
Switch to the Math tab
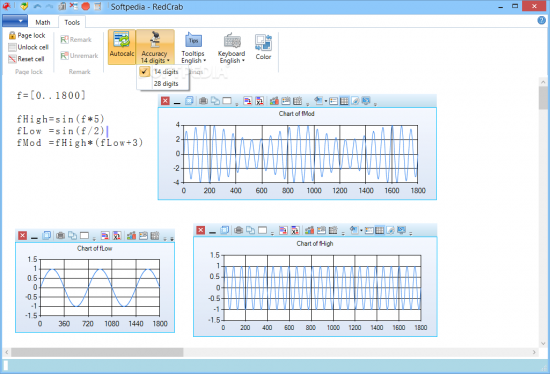[43, 22]
